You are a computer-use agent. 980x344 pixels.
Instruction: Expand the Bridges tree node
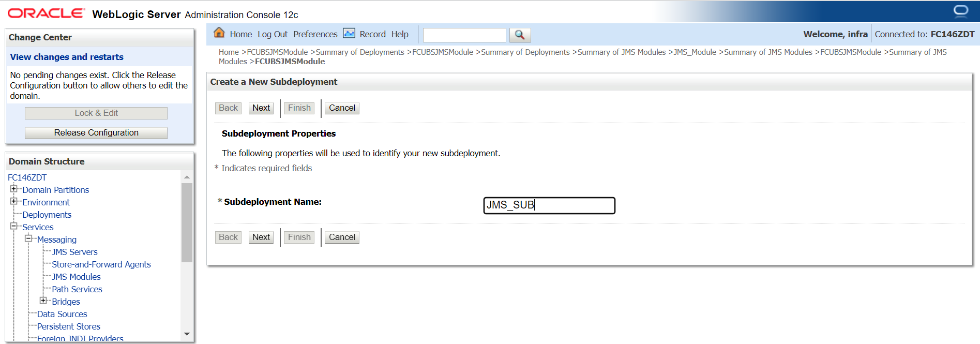click(x=43, y=301)
